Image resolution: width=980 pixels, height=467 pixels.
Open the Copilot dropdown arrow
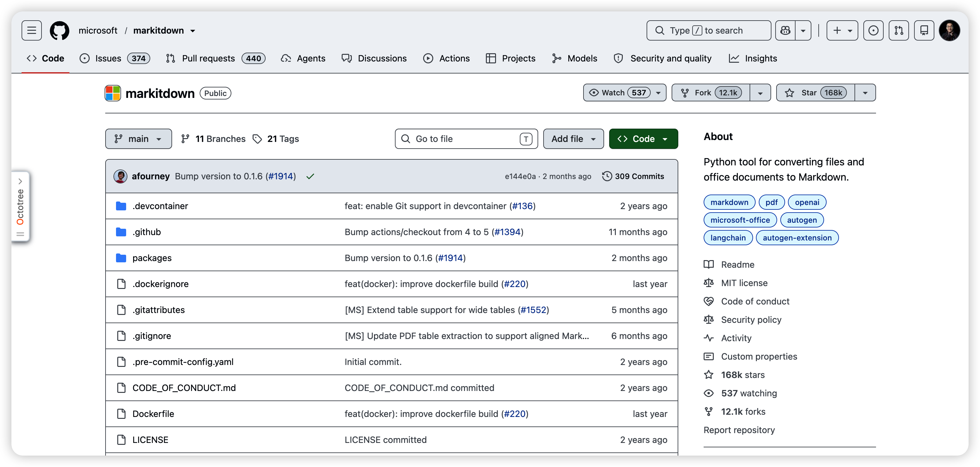pos(803,30)
